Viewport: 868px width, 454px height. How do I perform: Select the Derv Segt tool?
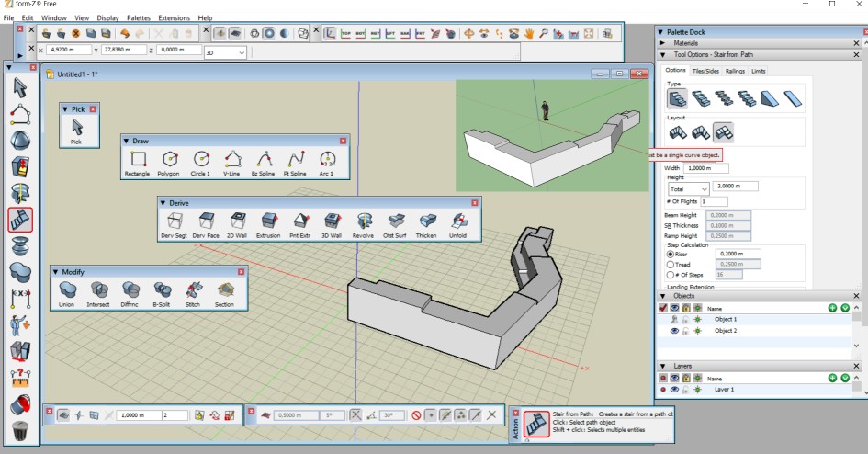coord(174,225)
